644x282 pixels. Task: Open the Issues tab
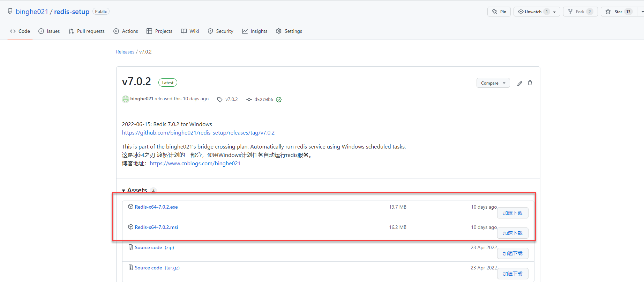point(49,31)
